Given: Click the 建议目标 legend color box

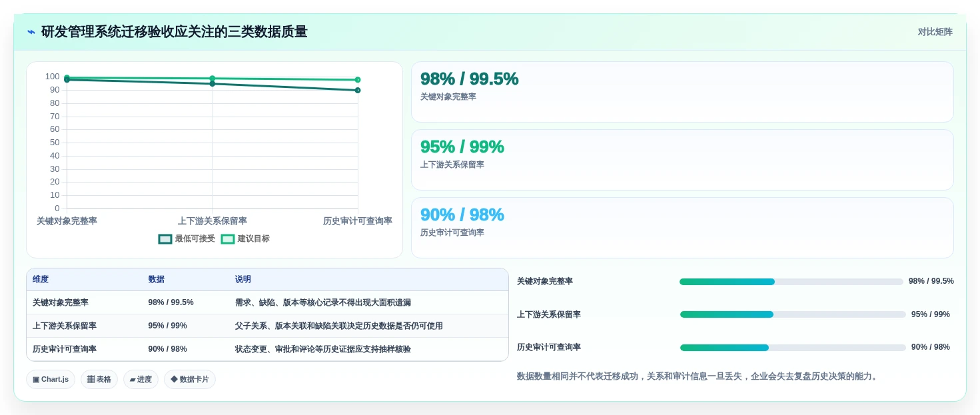Looking at the screenshot, I should tap(228, 239).
